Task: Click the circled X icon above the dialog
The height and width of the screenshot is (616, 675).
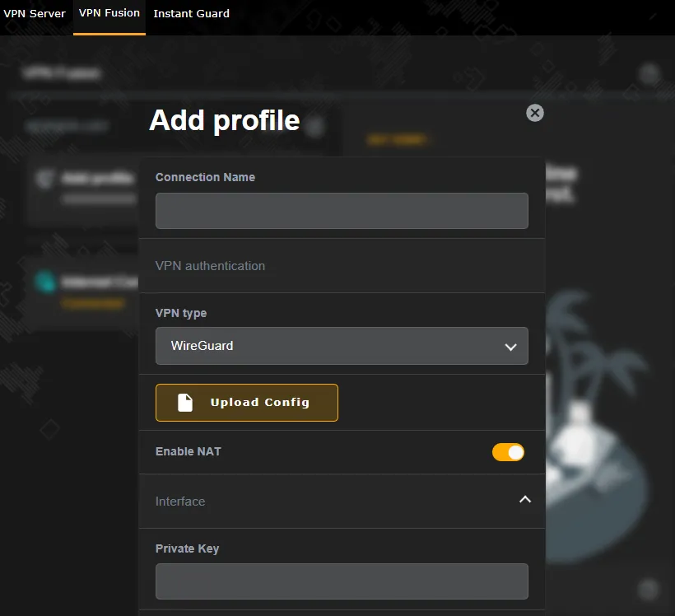Action: [x=534, y=113]
